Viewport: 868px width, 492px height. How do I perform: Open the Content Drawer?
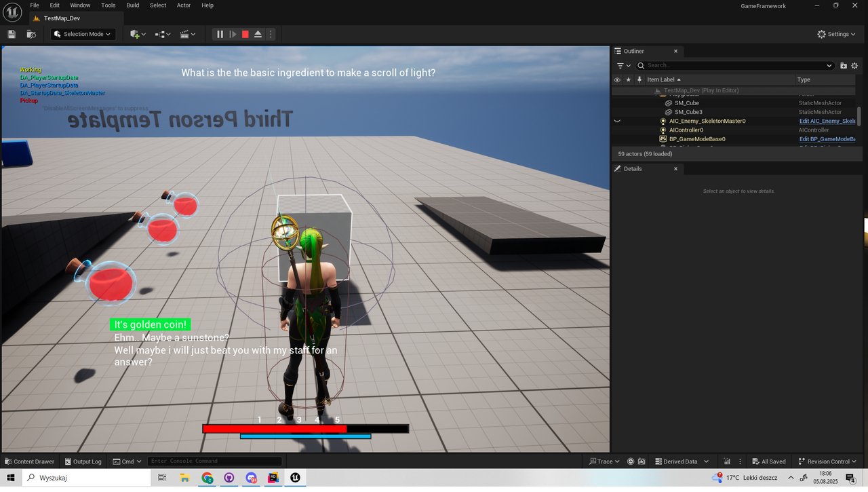[x=29, y=461]
